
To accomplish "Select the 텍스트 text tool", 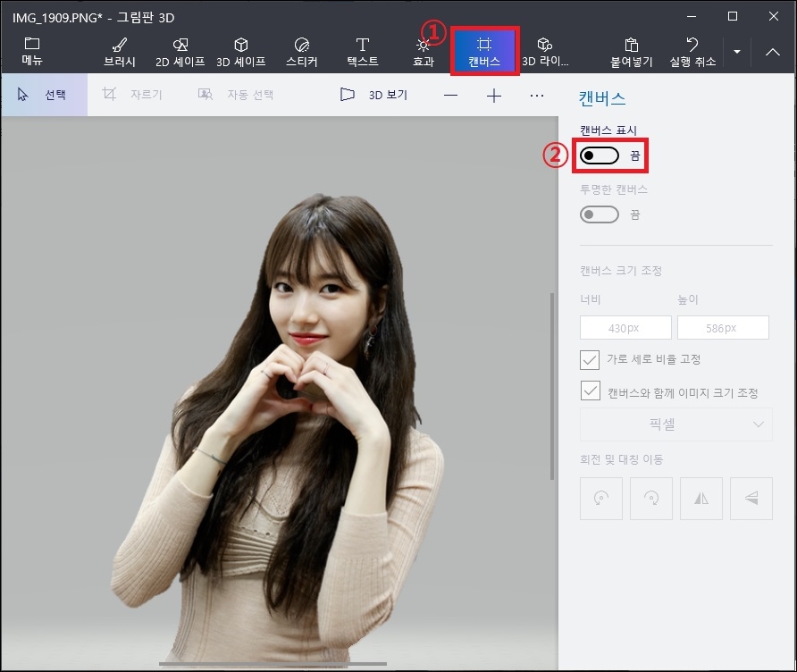I will click(x=363, y=51).
